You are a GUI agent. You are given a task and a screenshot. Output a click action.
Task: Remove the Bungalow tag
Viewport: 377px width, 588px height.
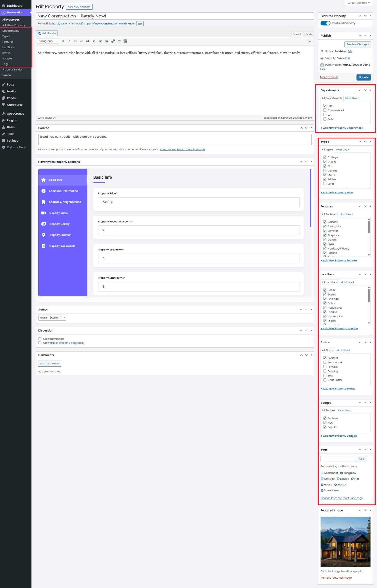(341, 473)
